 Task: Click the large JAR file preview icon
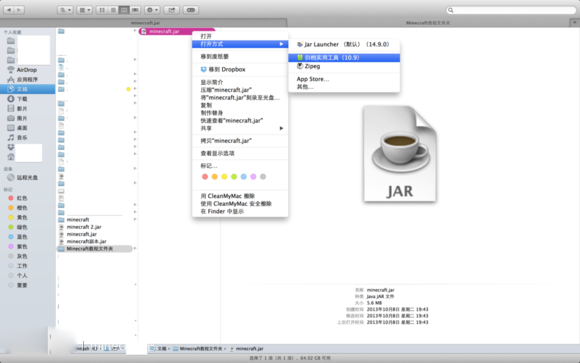coord(399,154)
